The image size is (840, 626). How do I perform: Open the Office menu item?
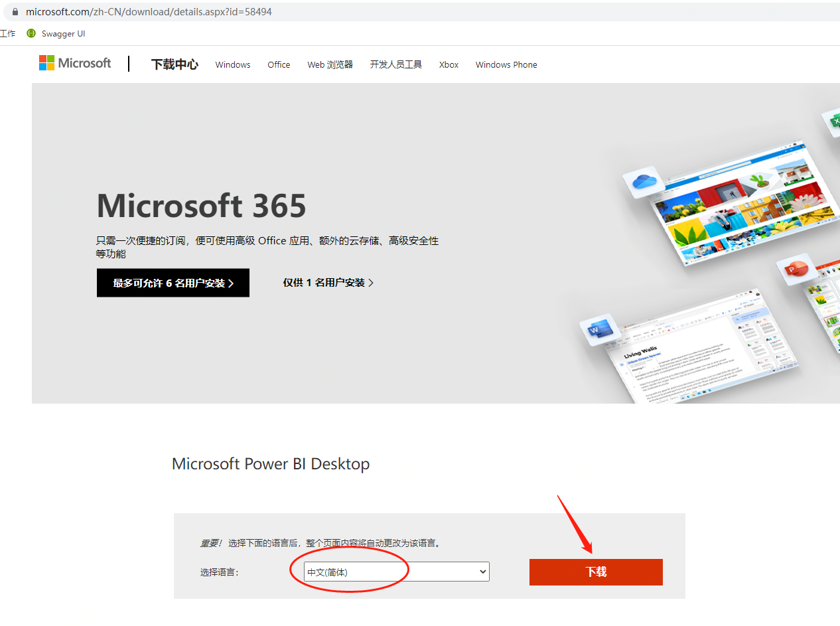click(279, 64)
